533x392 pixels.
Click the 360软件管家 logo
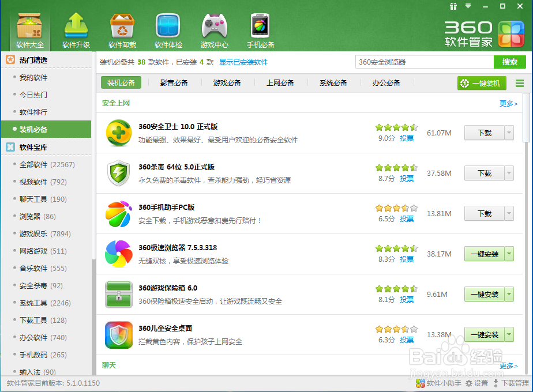coord(484,34)
